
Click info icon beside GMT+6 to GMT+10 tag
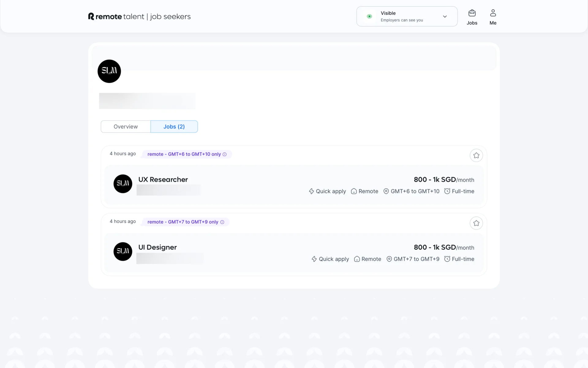[224, 154]
